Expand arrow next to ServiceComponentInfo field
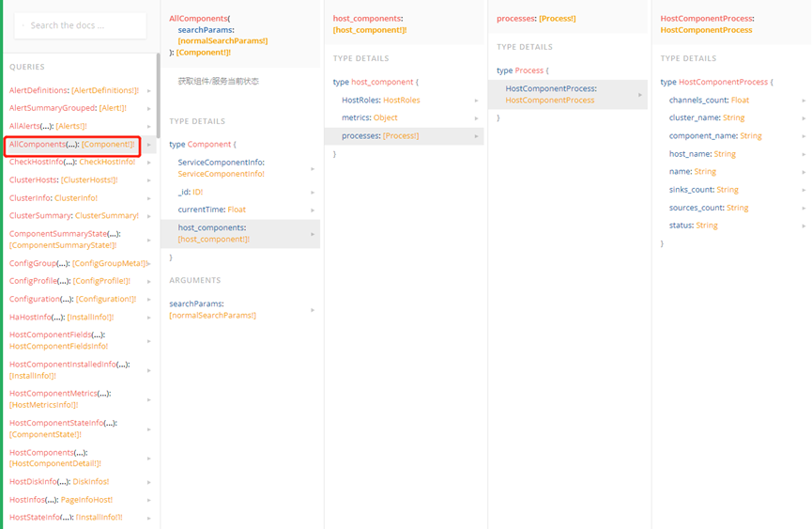Viewport: 812px width, 529px height. click(313, 169)
